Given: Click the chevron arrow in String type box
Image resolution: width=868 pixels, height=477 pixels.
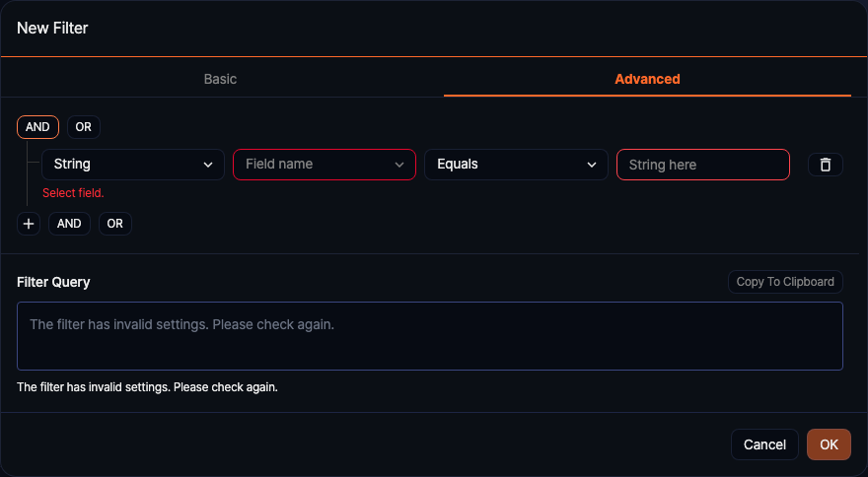Looking at the screenshot, I should point(208,165).
